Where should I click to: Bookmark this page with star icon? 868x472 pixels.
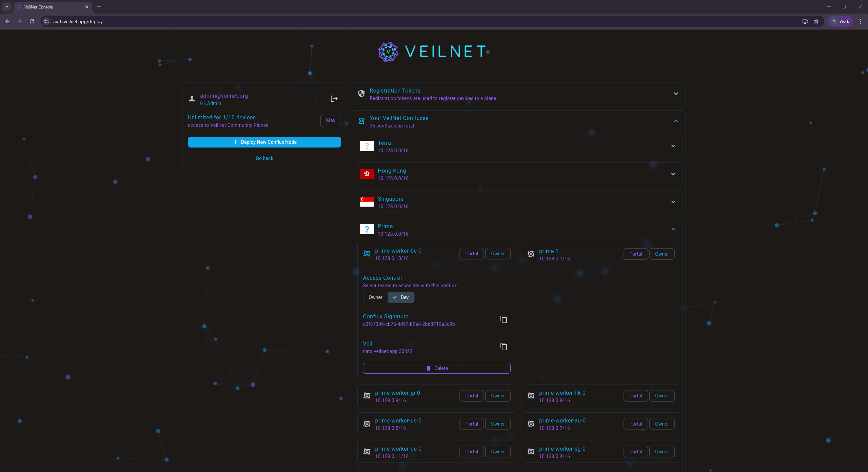816,21
